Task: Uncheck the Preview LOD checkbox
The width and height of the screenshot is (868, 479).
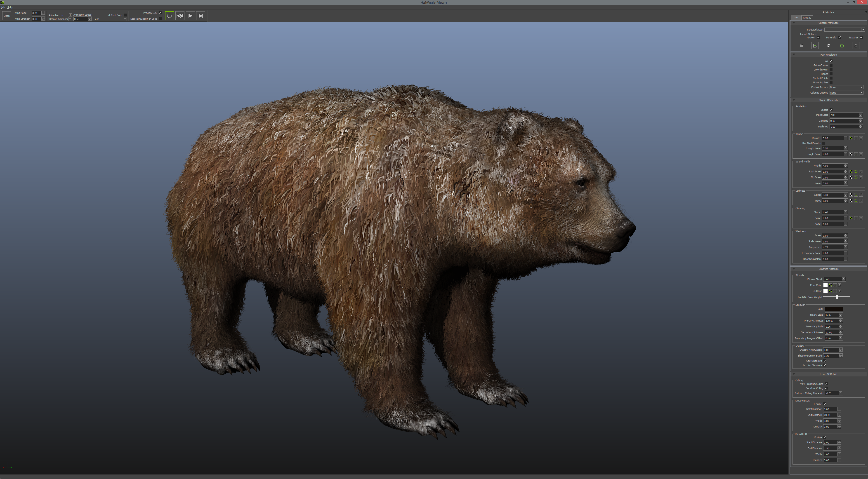Action: click(x=160, y=13)
